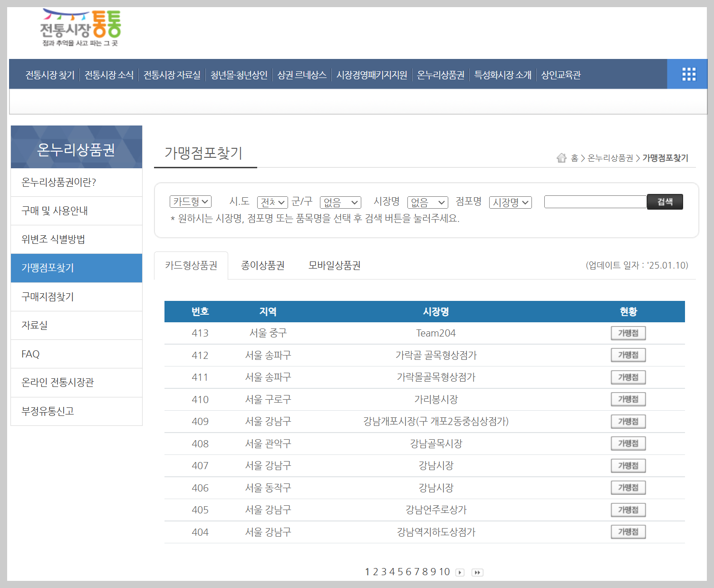The image size is (714, 588).
Task: Open sidebar 부정유통신고
Action: (77, 412)
